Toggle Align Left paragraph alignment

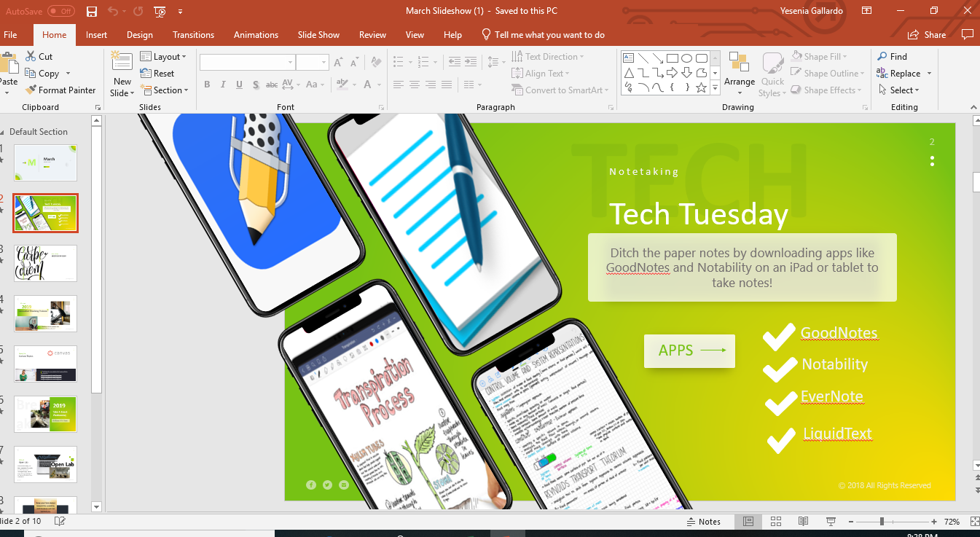click(x=399, y=85)
